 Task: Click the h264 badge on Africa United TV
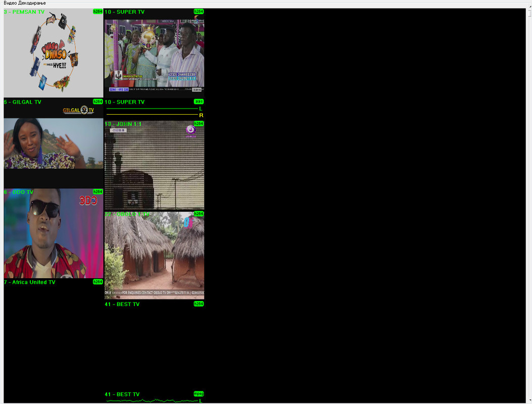(x=98, y=282)
